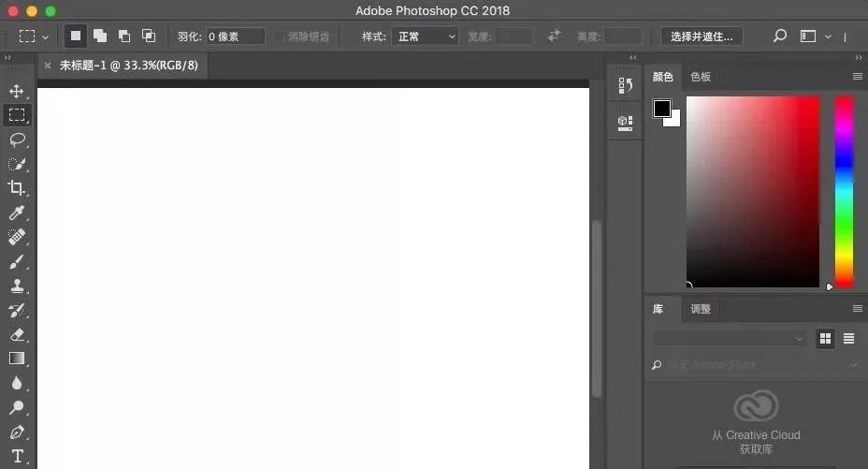Choose Intersect with selection mode

[149, 36]
